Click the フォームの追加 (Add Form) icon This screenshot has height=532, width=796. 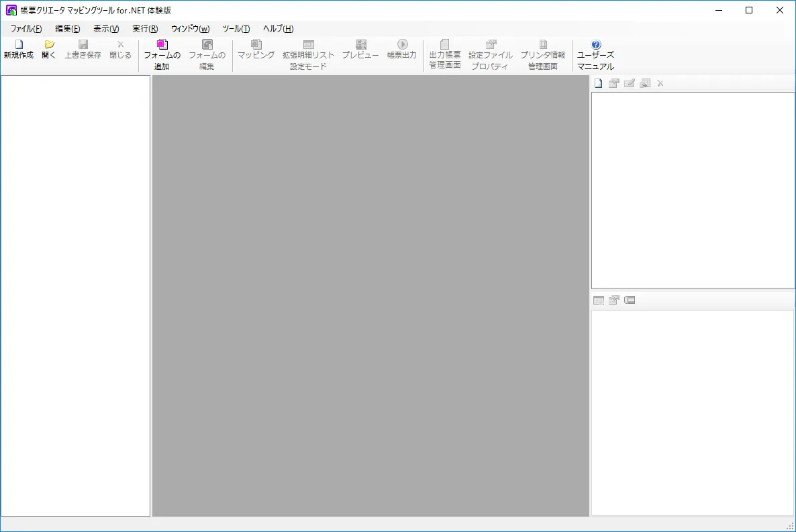162,44
